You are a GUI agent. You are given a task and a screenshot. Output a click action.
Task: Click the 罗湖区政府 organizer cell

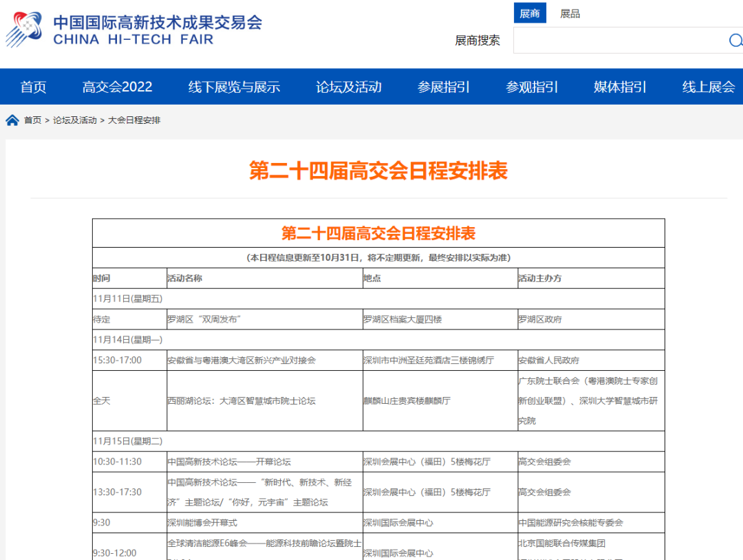pyautogui.click(x=591, y=319)
